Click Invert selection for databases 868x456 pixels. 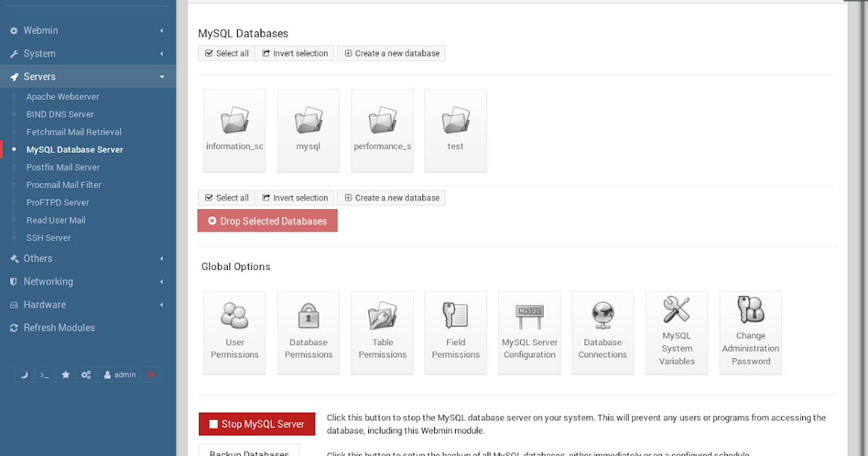[x=294, y=53]
